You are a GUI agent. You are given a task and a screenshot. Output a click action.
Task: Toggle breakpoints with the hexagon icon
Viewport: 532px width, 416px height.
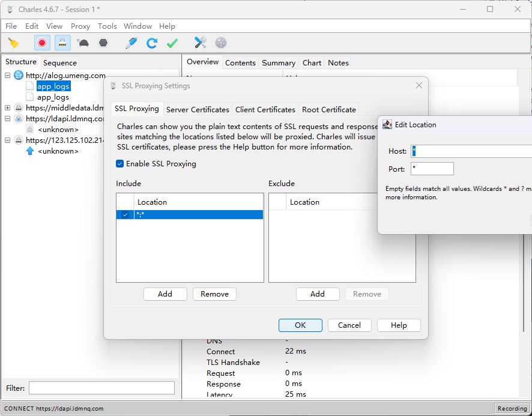(103, 43)
